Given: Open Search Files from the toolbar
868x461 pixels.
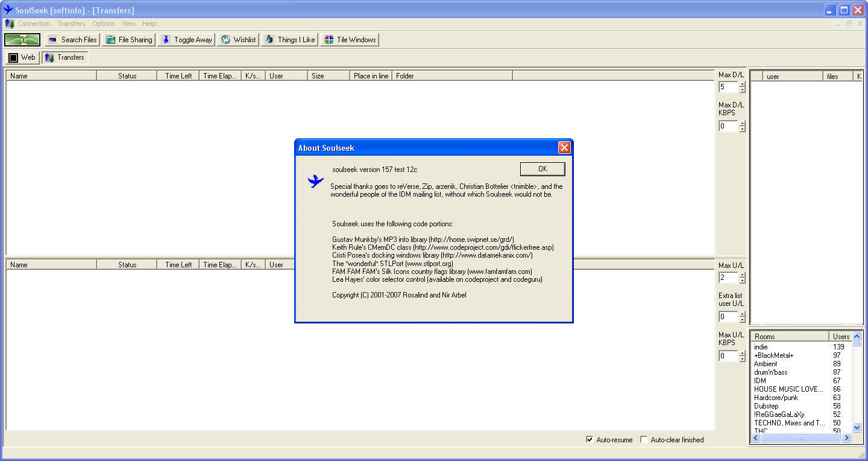Looking at the screenshot, I should coord(72,40).
